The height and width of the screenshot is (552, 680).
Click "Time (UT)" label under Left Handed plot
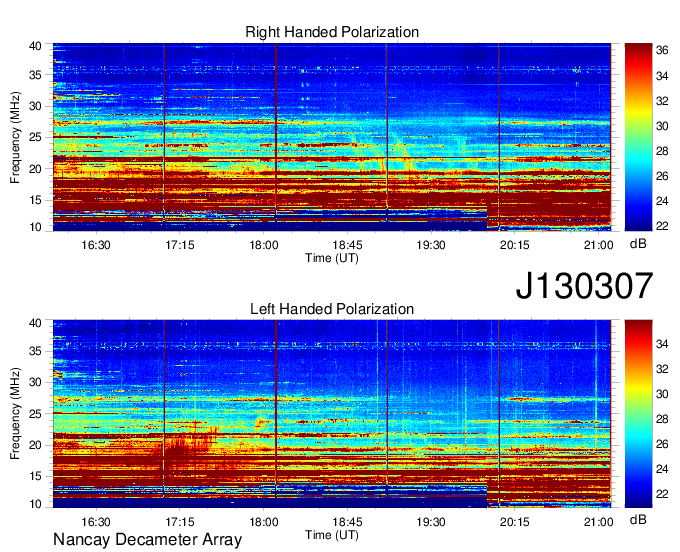click(332, 535)
